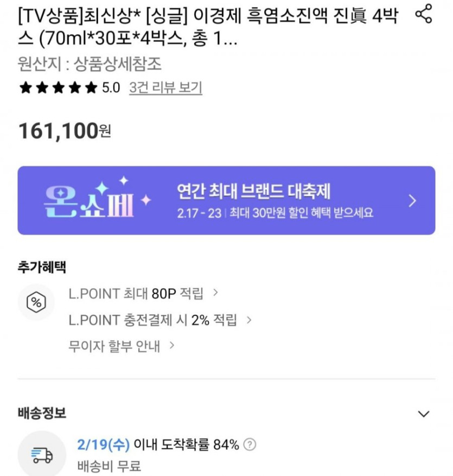Tap the chevron after L.POINT 충전결제 시 2% 적립
453x476 pixels.
point(249,320)
